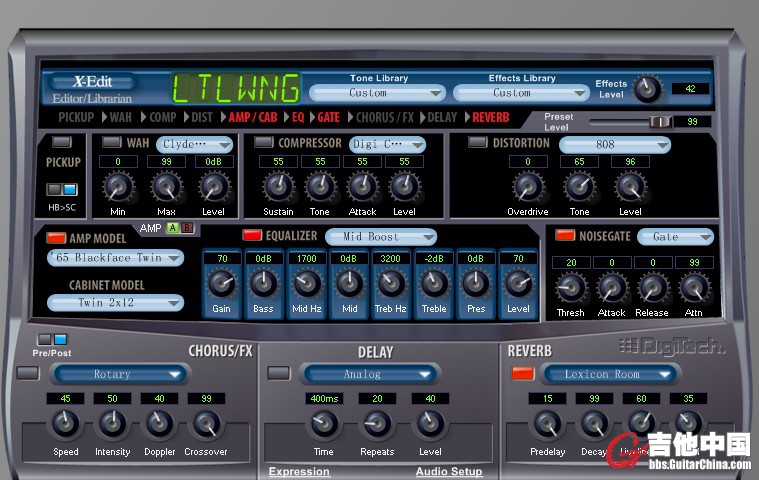The height and width of the screenshot is (480, 759).
Task: Toggle the Equalizer on/off switch
Action: pyautogui.click(x=252, y=236)
